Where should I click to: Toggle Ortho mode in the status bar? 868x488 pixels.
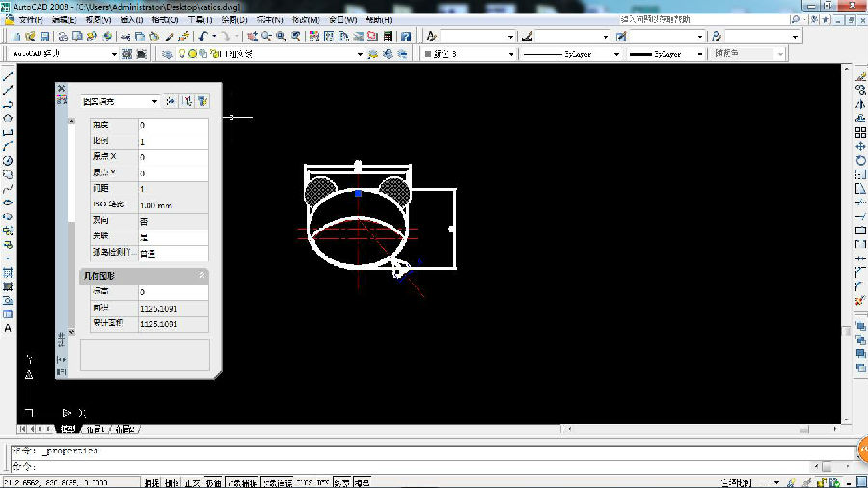point(191,482)
